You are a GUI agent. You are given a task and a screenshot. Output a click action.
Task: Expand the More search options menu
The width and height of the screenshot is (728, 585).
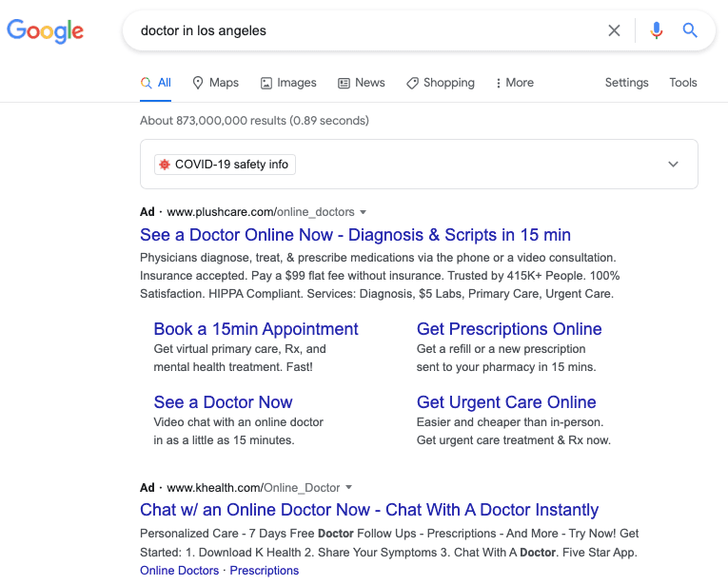pyautogui.click(x=514, y=83)
